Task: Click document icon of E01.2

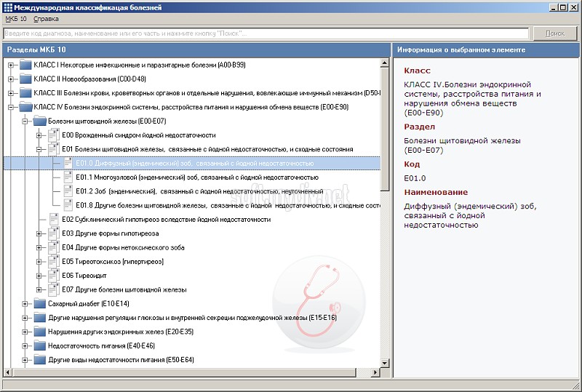Action: point(68,191)
